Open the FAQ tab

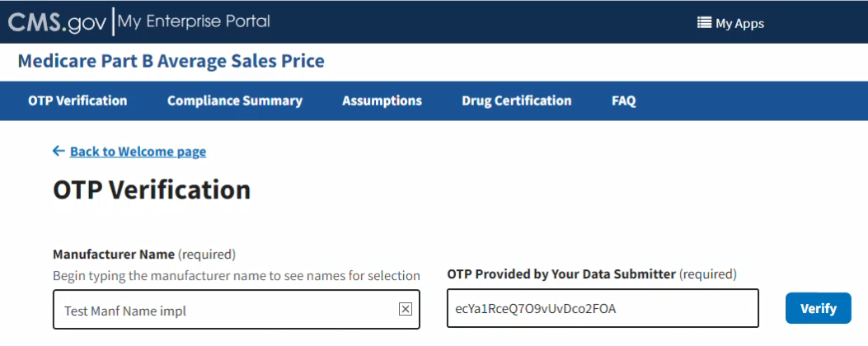pyautogui.click(x=623, y=101)
